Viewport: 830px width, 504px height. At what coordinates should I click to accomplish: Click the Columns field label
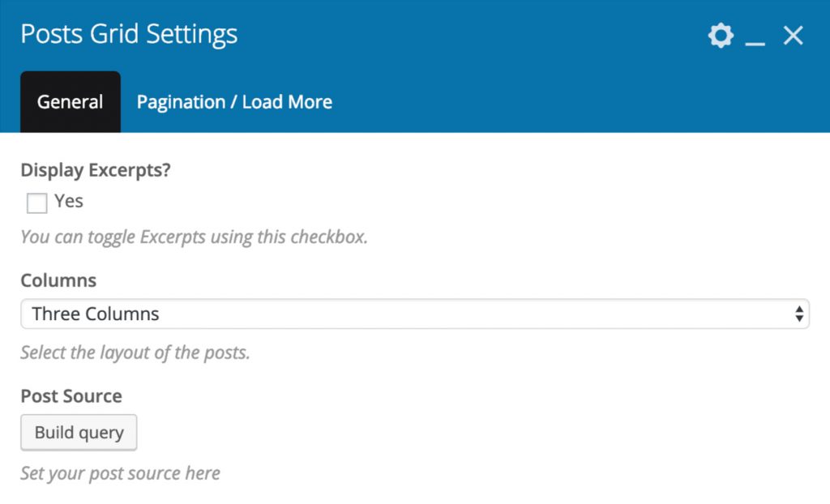(58, 280)
